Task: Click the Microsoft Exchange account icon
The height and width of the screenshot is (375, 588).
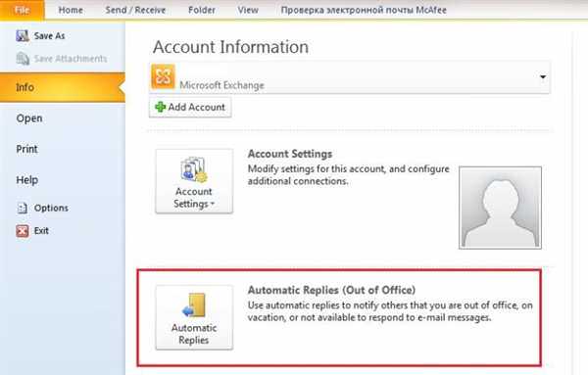Action: 163,76
